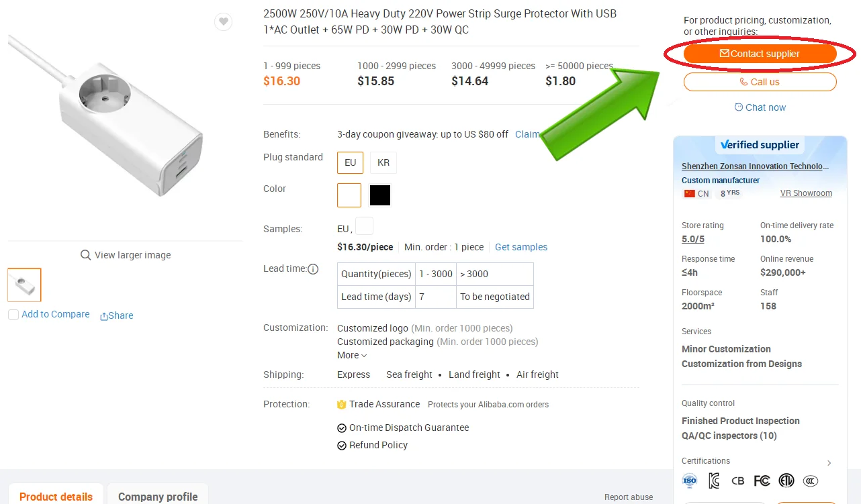Click the FC certification icon
The height and width of the screenshot is (504, 861).
(762, 481)
